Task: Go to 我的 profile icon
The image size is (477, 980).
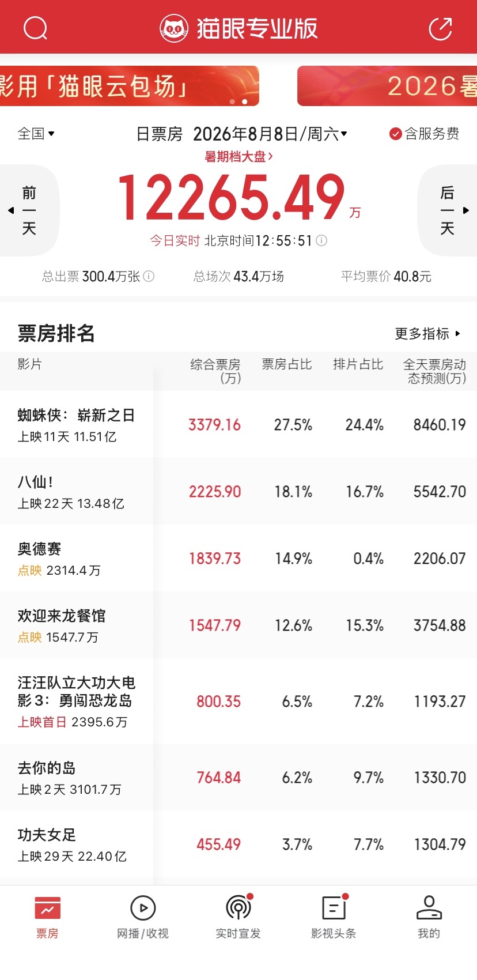Action: tap(429, 907)
